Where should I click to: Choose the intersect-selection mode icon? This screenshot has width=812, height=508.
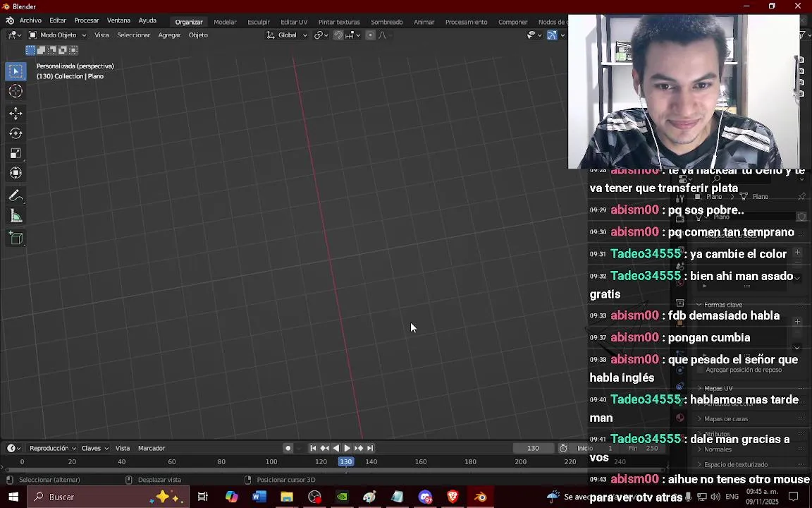[73, 50]
